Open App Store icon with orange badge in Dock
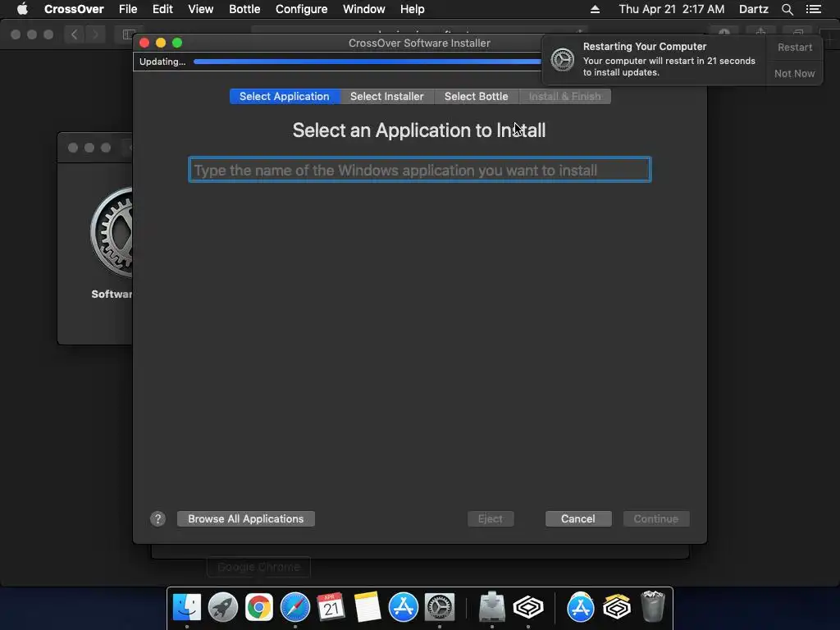Screen dimensions: 840x630 tap(581, 607)
